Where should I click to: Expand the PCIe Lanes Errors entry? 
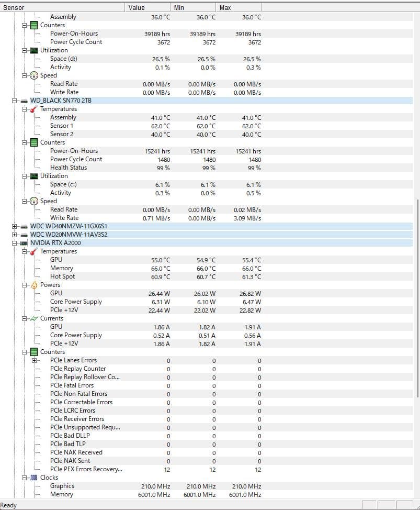pos(34,360)
